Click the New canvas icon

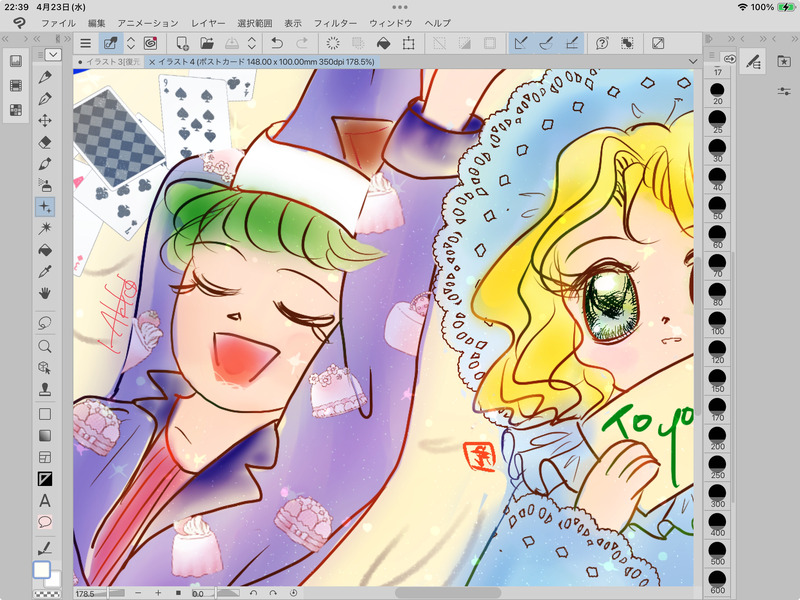coord(182,43)
